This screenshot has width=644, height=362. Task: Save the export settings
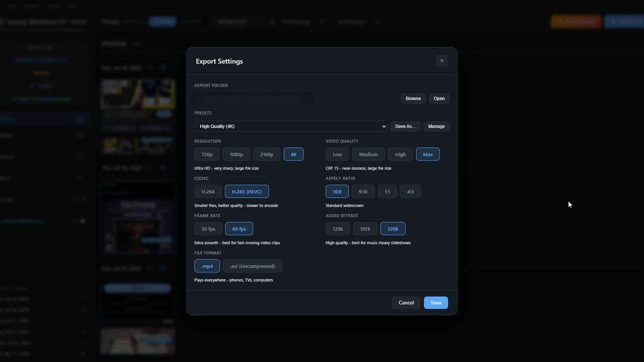[x=436, y=303]
